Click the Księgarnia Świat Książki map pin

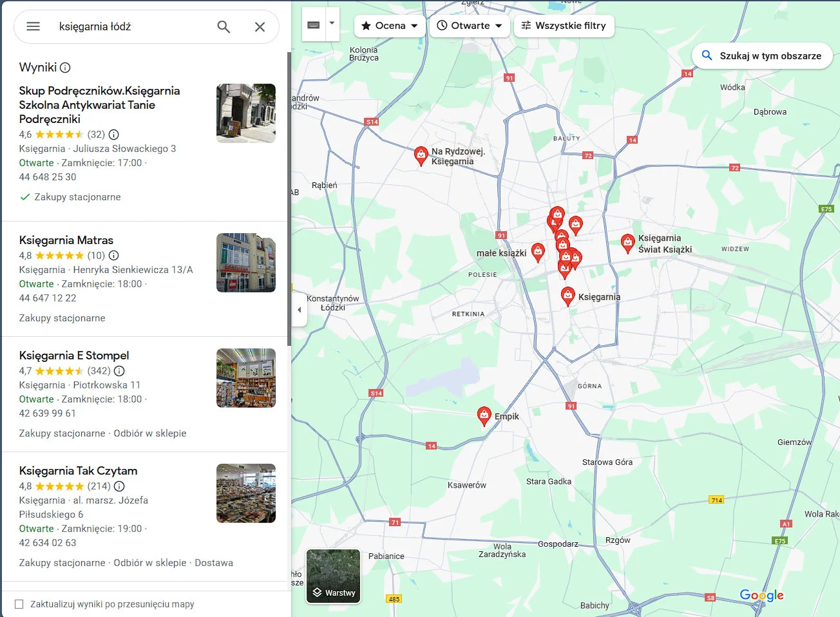click(x=627, y=243)
